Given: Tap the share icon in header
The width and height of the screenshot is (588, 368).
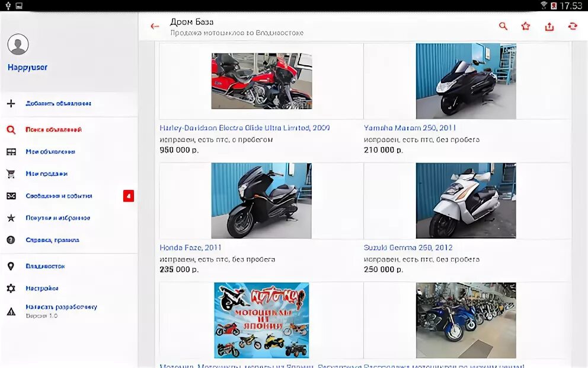Looking at the screenshot, I should [549, 26].
